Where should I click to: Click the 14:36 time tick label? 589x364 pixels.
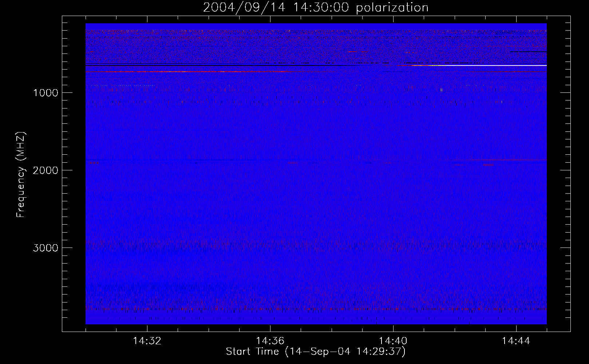pyautogui.click(x=270, y=341)
